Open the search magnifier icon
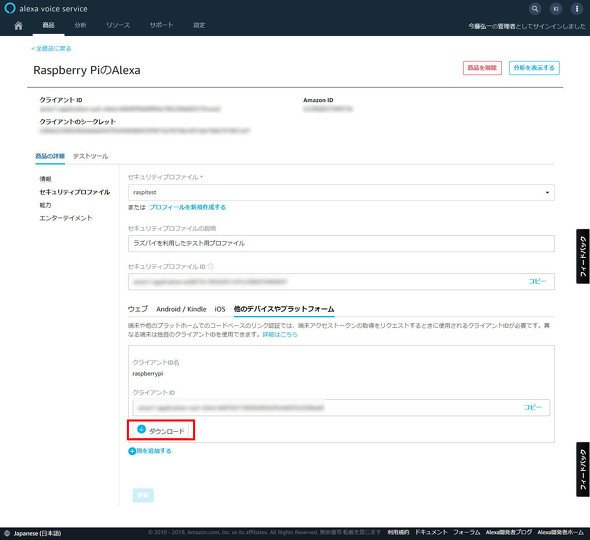The image size is (590, 540). tap(535, 9)
